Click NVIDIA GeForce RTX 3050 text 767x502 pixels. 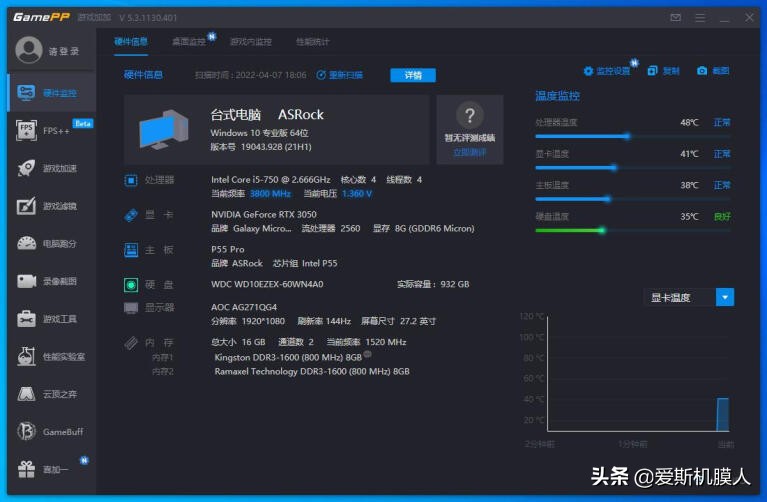(x=264, y=214)
